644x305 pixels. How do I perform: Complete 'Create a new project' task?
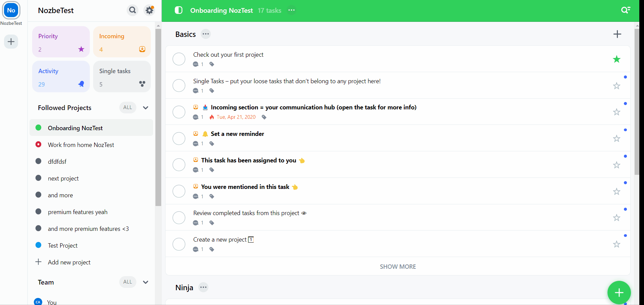click(x=179, y=244)
